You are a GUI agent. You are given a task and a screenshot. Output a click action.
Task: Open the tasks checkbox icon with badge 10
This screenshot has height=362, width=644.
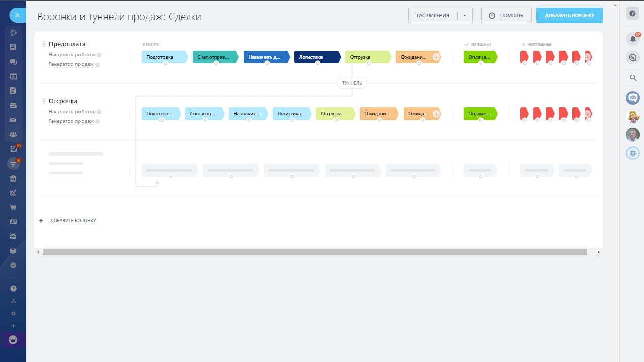(x=14, y=149)
